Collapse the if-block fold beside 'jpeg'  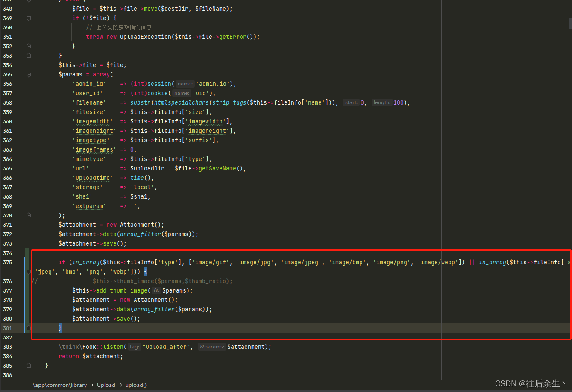coord(29,272)
